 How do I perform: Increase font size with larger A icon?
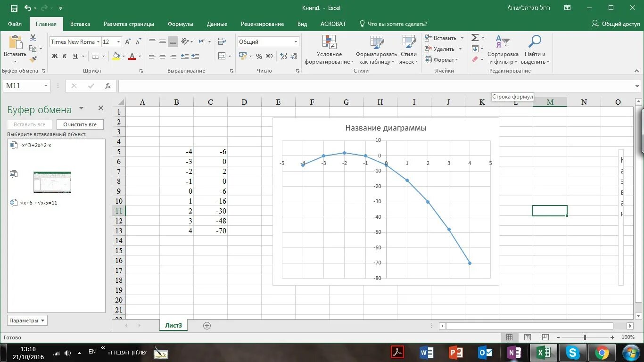click(x=128, y=41)
